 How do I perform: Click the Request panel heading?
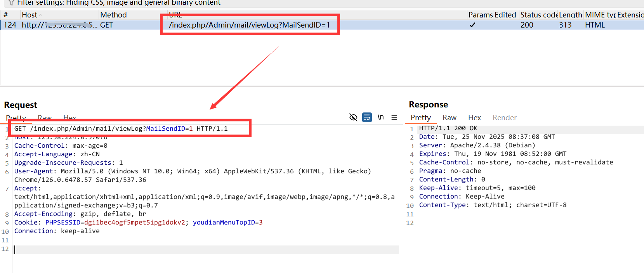21,105
